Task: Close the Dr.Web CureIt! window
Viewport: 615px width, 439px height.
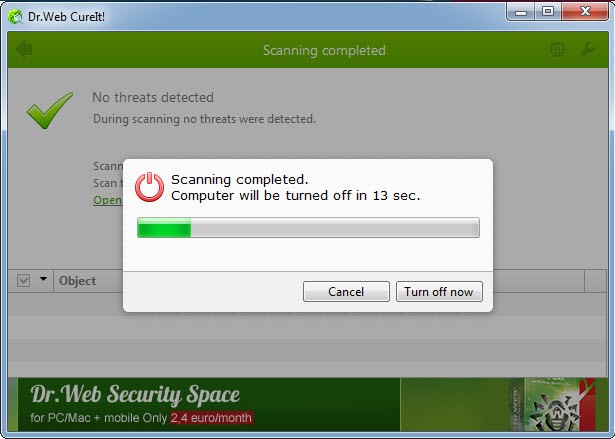Action: click(585, 12)
